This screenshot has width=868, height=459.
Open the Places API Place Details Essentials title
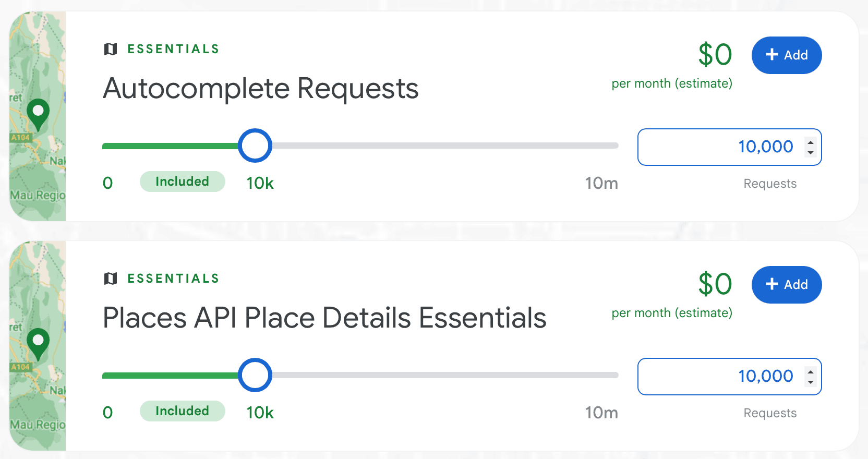pyautogui.click(x=324, y=317)
